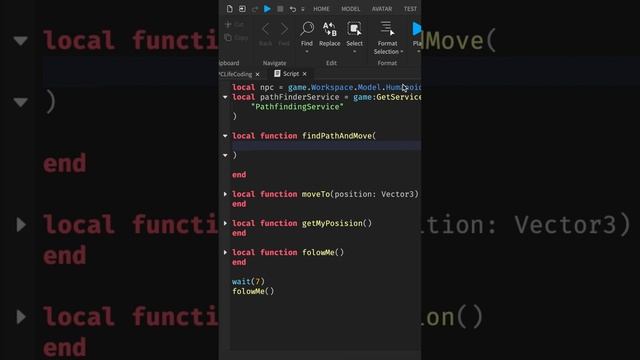Click the Find magnifier icon

307,29
